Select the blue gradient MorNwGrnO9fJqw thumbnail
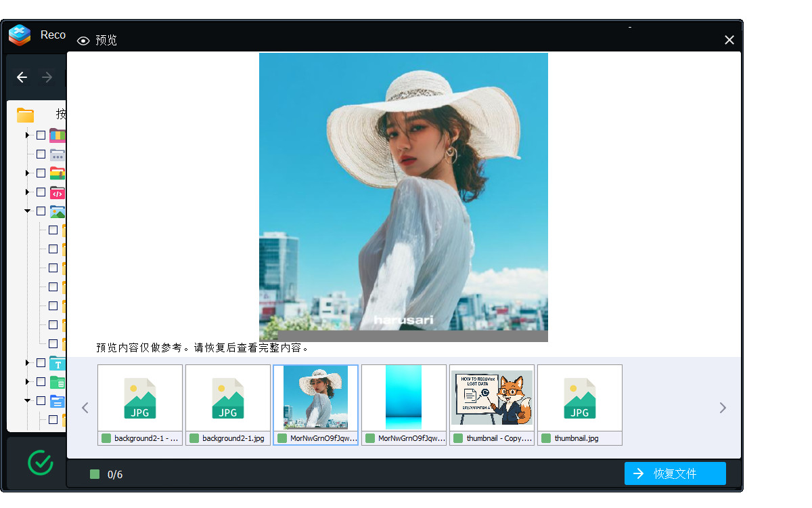Image resolution: width=812 pixels, height=508 pixels. [x=404, y=398]
